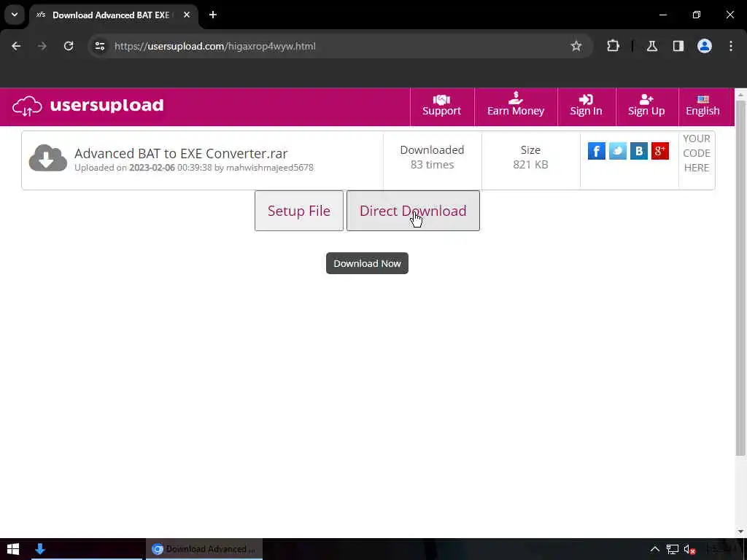
Task: Open the Chrome profile avatar
Action: (705, 46)
